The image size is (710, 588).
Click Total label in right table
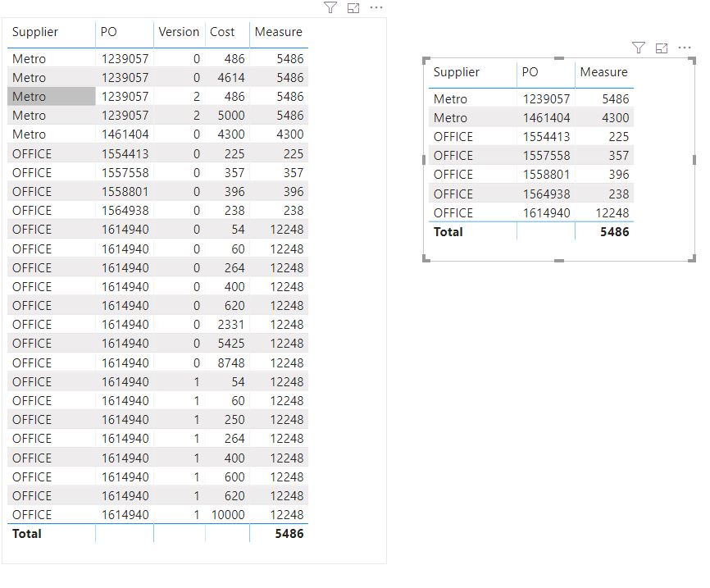pos(448,232)
